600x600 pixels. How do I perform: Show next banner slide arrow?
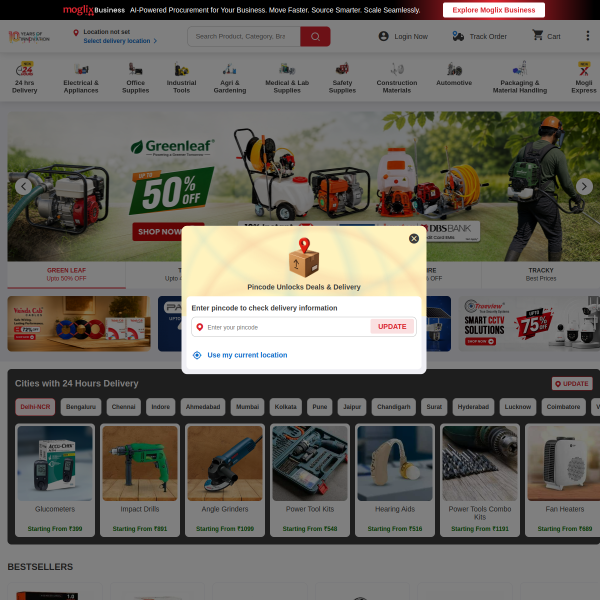point(584,186)
